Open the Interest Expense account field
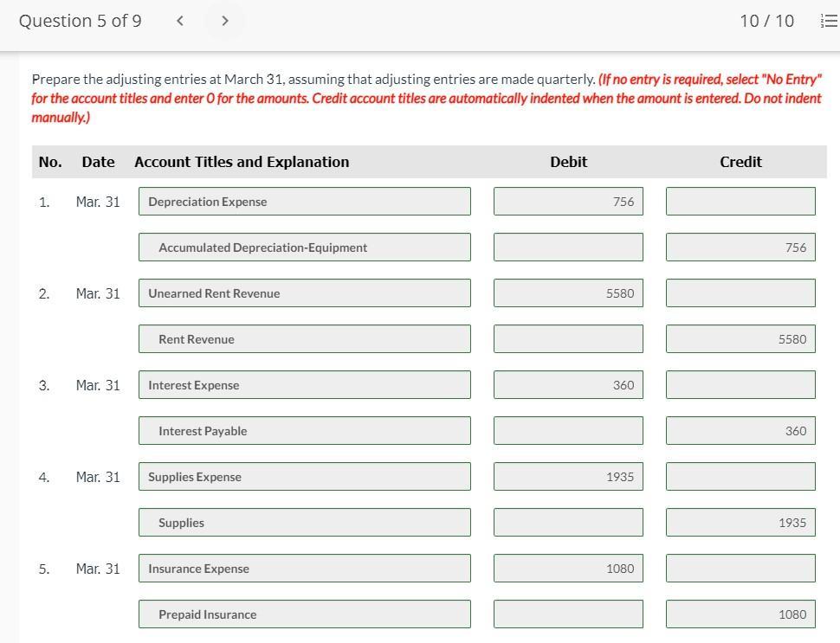The width and height of the screenshot is (840, 643). [x=304, y=385]
